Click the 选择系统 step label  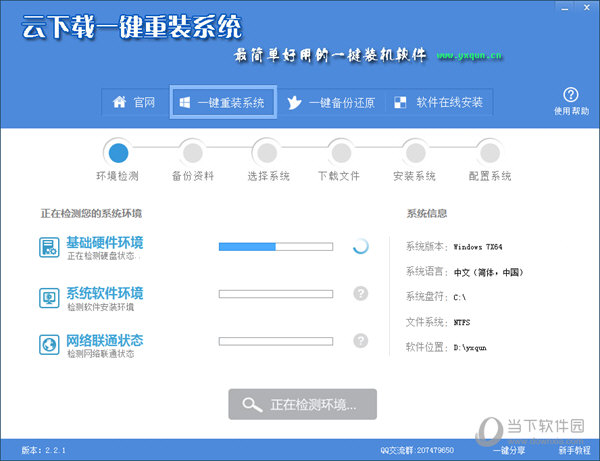(x=268, y=176)
